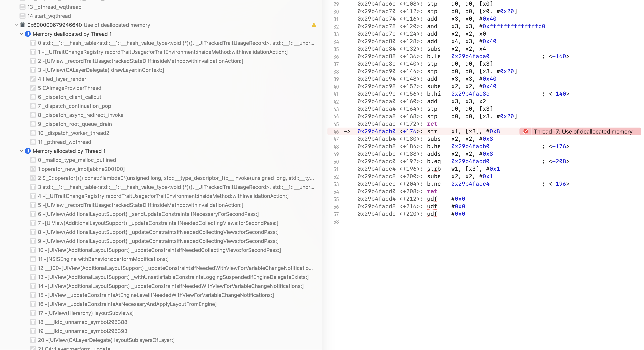Collapse Memory allocated by Thread 1 group
Viewport: 644px width, 350px height.
click(21, 151)
